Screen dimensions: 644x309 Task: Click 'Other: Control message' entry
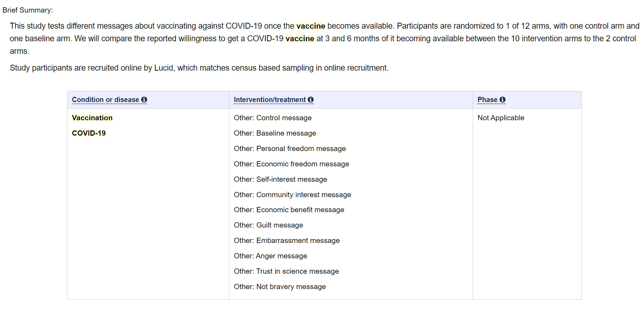coord(273,118)
